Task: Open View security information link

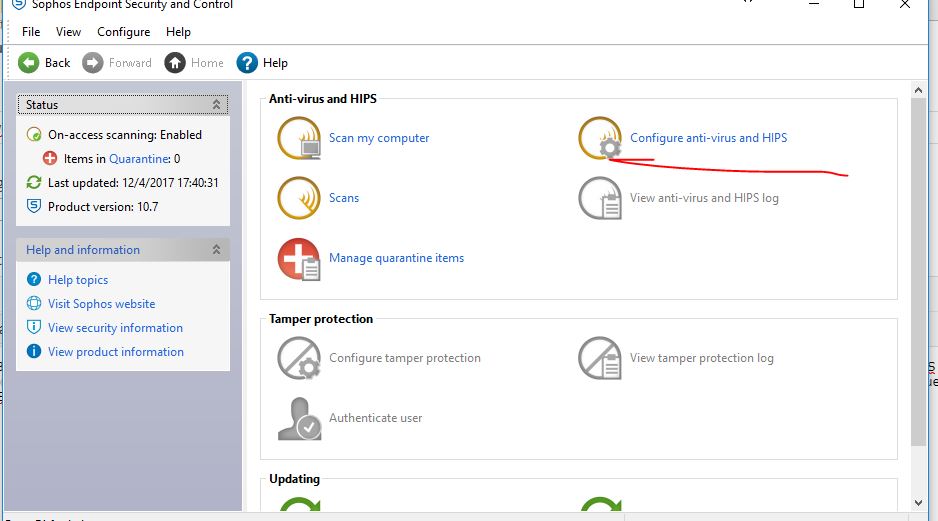Action: pyautogui.click(x=115, y=328)
